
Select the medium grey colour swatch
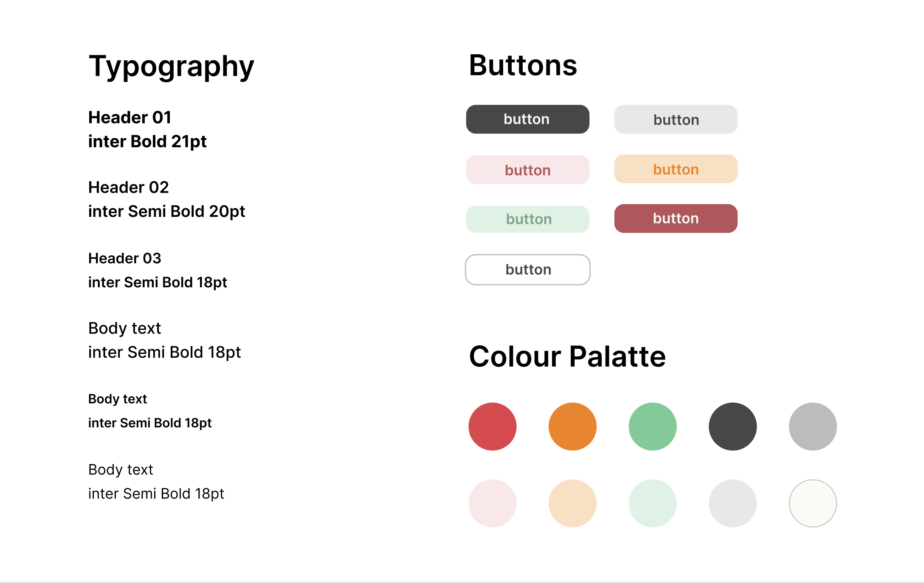pyautogui.click(x=813, y=426)
